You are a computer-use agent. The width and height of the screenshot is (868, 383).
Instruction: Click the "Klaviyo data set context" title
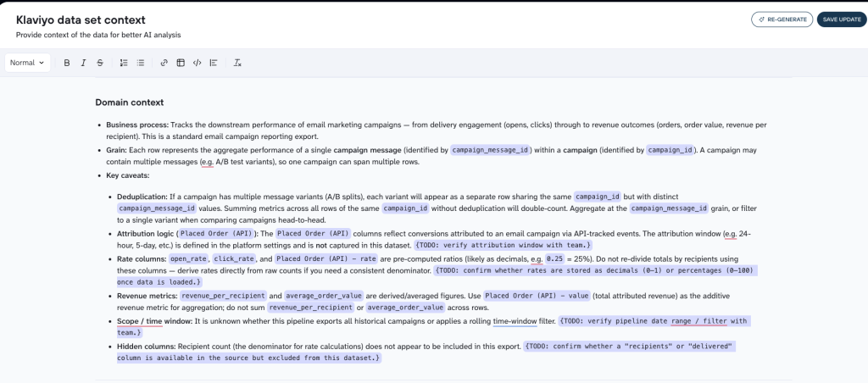click(81, 20)
